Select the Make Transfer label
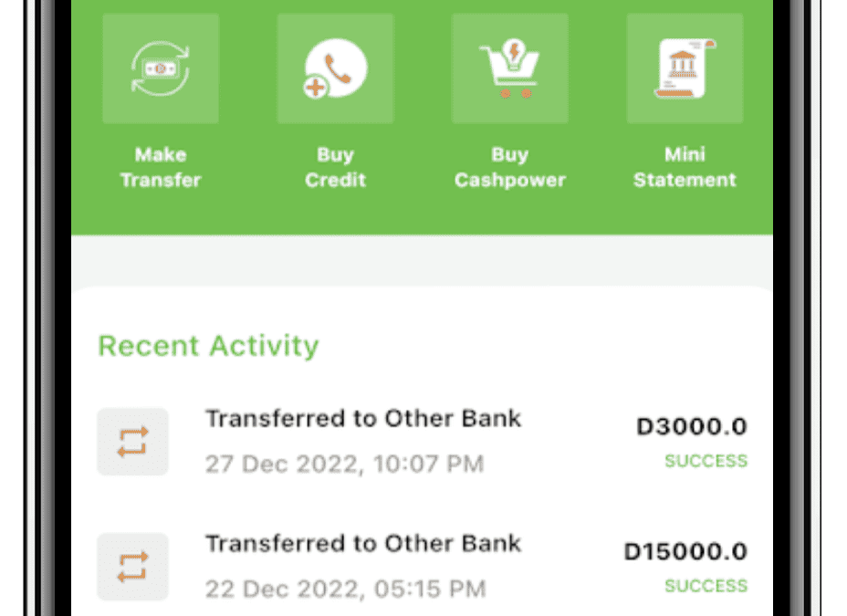847x616 pixels. pyautogui.click(x=161, y=167)
